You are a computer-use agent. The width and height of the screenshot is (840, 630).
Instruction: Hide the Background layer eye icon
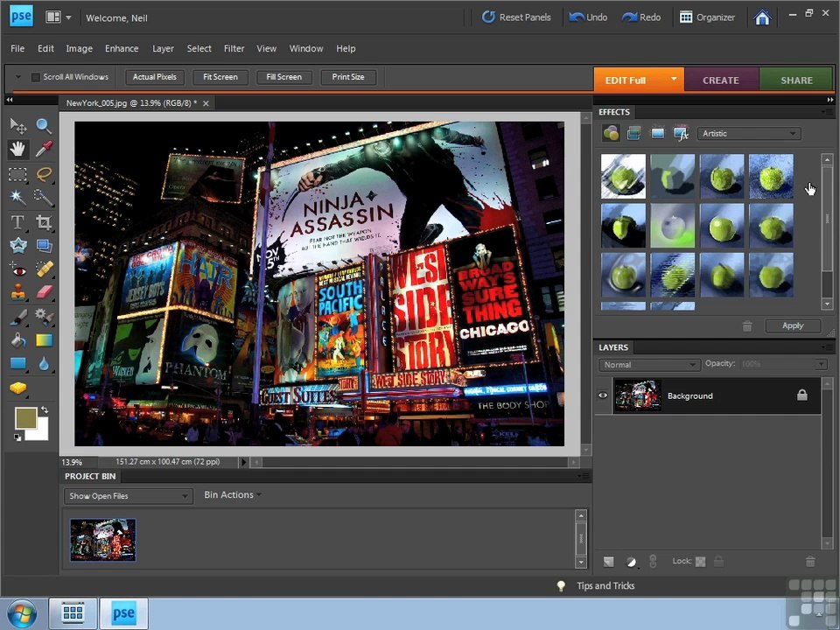603,395
